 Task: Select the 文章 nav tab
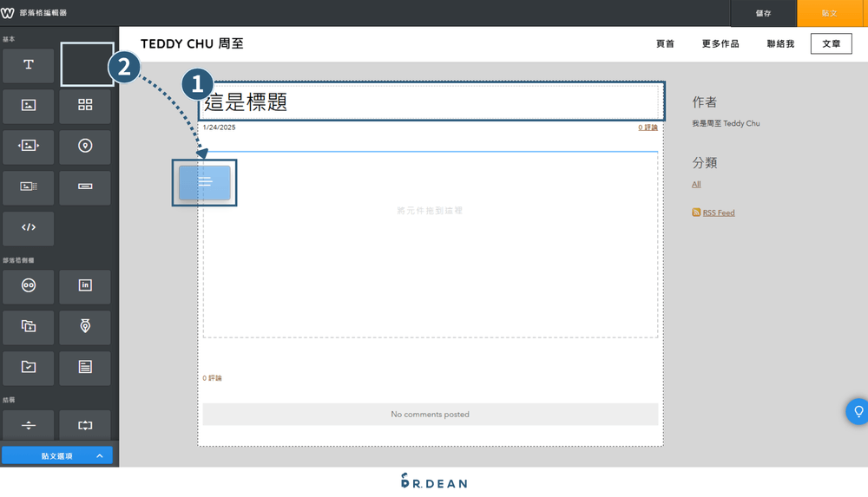[x=831, y=43]
